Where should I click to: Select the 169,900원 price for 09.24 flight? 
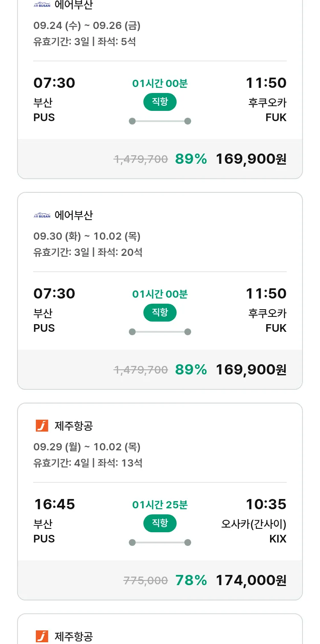(x=251, y=159)
